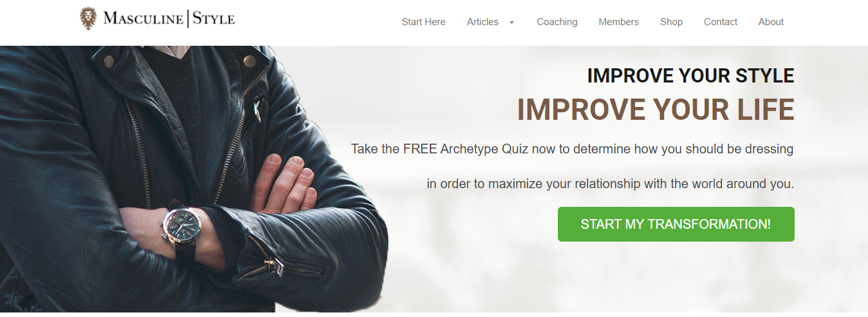The height and width of the screenshot is (317, 868).
Task: Click the line about maximizing your relationship
Action: (611, 184)
